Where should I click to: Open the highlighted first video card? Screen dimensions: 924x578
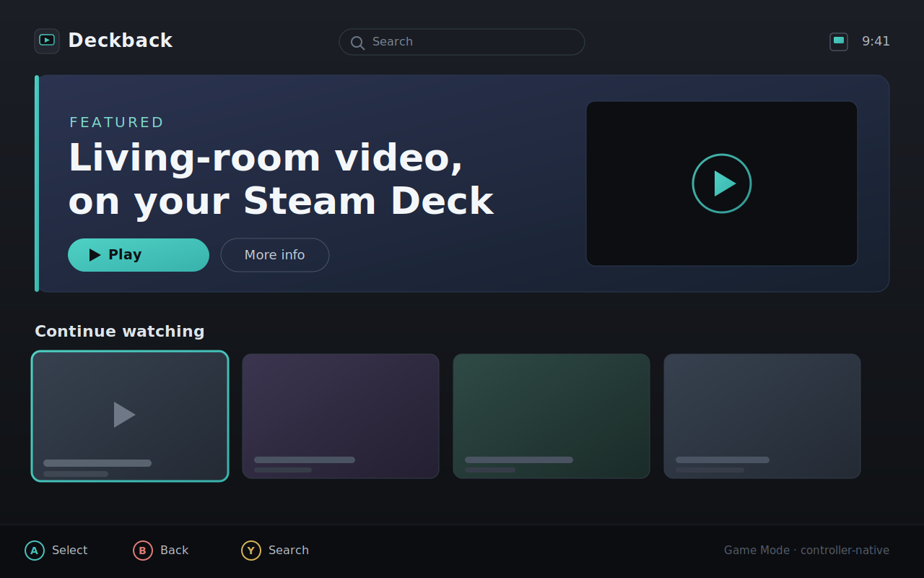pos(130,416)
